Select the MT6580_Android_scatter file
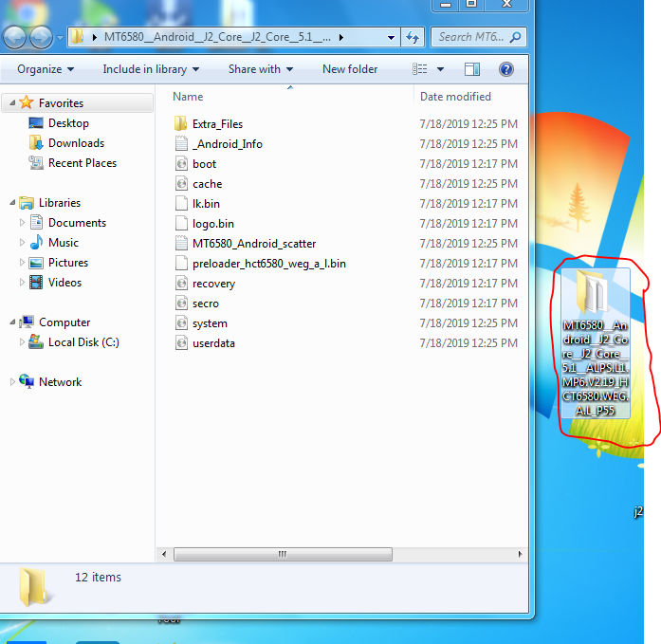This screenshot has height=644, width=661. 254,243
